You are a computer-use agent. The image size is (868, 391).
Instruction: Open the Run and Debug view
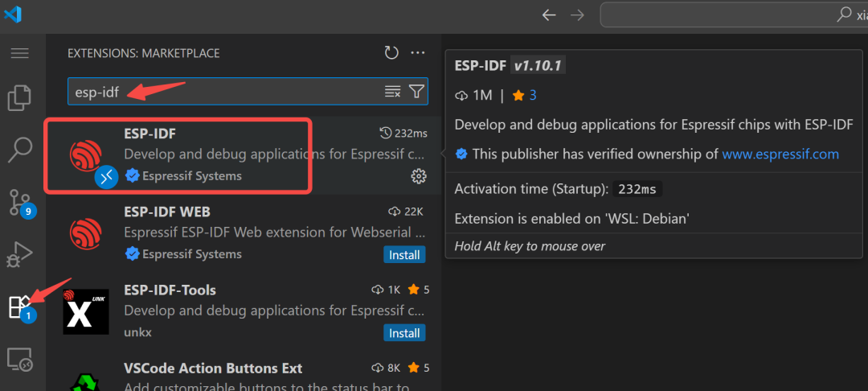[x=19, y=253]
